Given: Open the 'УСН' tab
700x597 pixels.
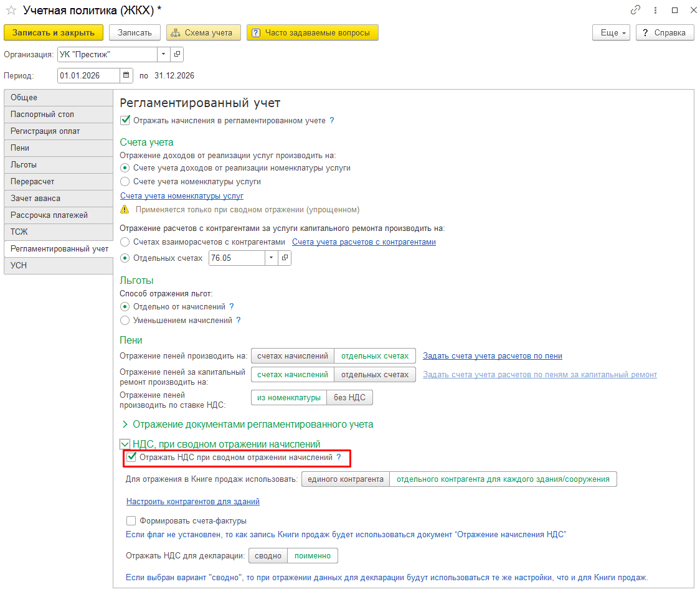Looking at the screenshot, I should 59,266.
